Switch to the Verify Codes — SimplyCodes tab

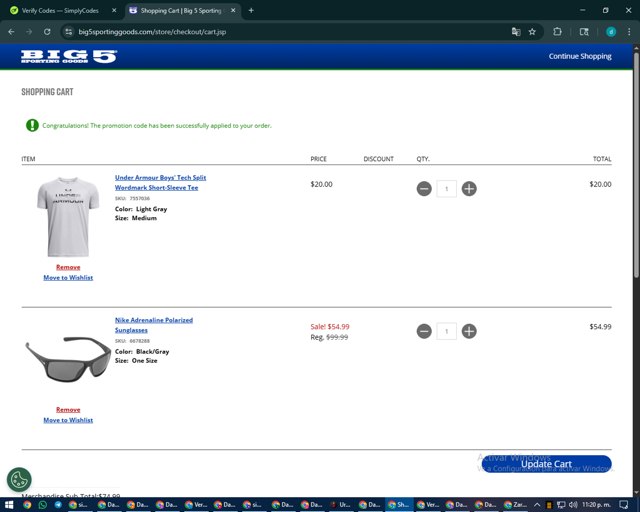coord(60,11)
